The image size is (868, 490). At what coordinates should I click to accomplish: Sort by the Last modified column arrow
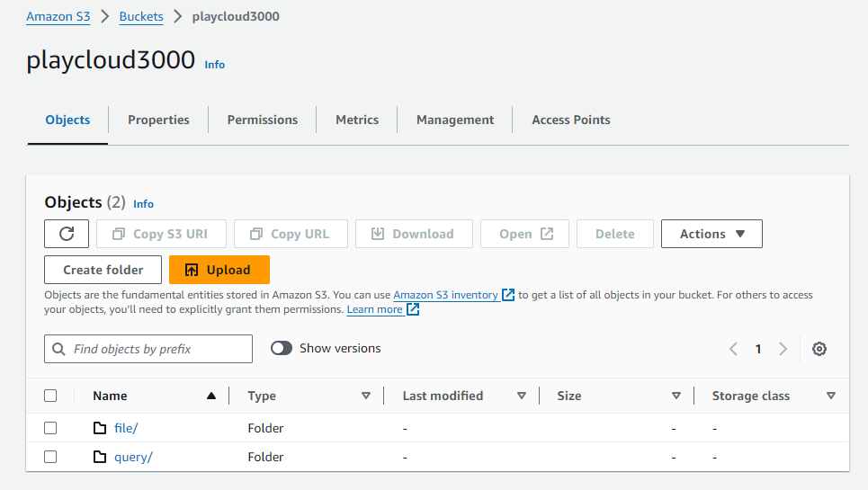pyautogui.click(x=522, y=396)
